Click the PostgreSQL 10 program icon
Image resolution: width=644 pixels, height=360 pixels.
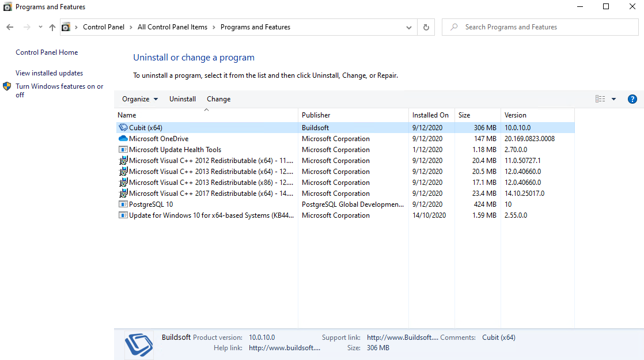[123, 204]
